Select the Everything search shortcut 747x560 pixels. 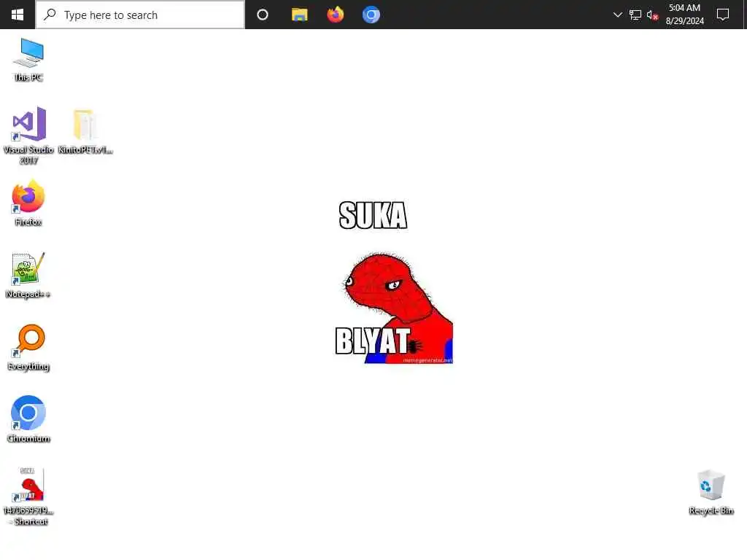tap(28, 348)
